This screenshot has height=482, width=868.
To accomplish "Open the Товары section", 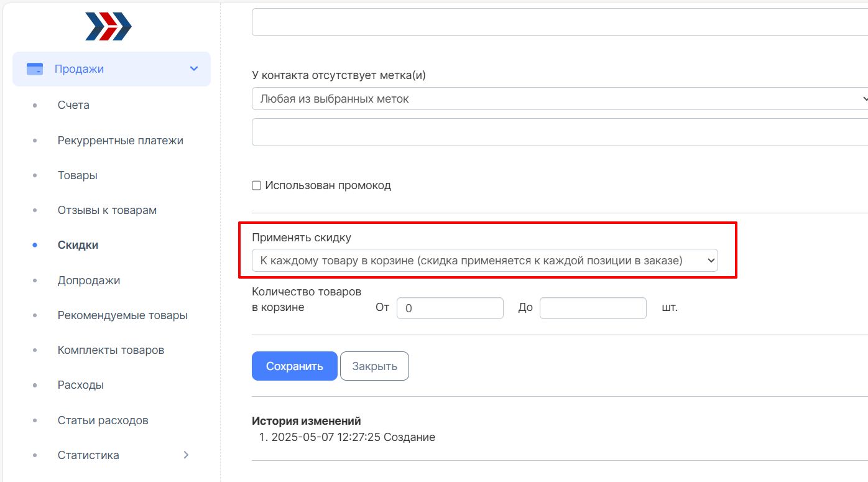I will (x=77, y=175).
